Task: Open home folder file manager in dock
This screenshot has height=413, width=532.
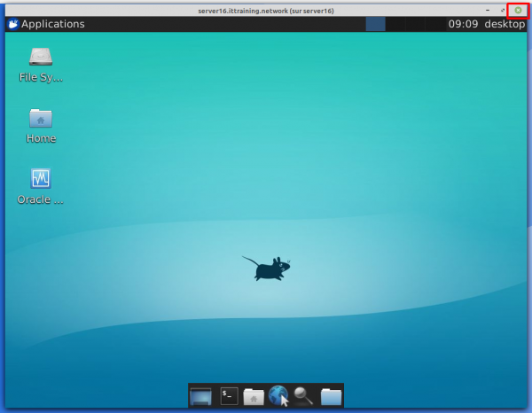Action: [254, 396]
